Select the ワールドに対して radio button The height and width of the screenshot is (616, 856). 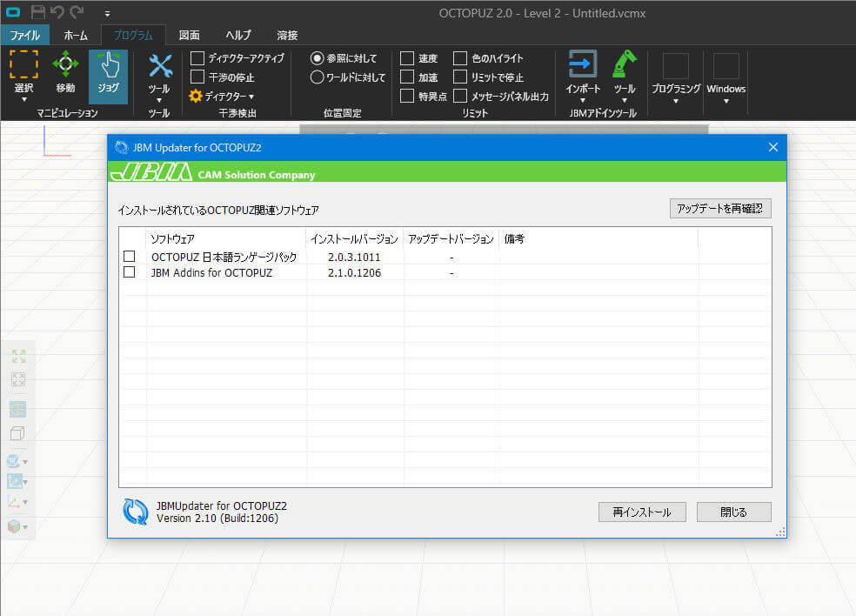pos(318,77)
